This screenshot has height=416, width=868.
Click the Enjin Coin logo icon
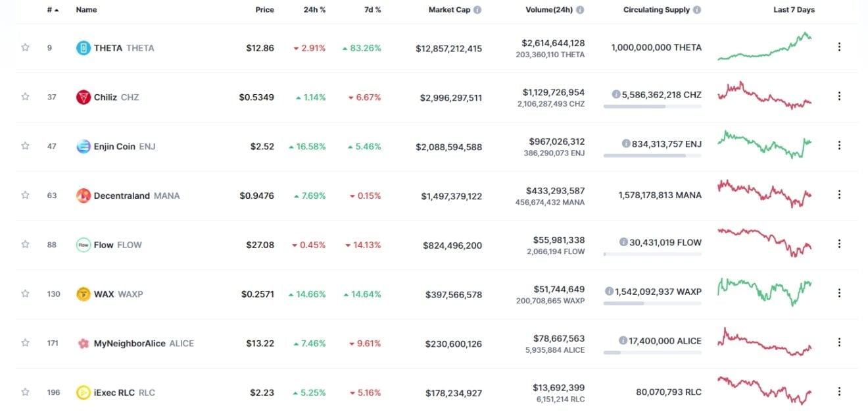[83, 146]
